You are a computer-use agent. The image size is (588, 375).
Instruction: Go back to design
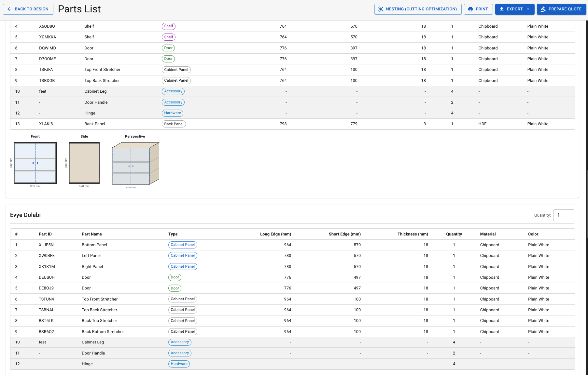coord(28,9)
